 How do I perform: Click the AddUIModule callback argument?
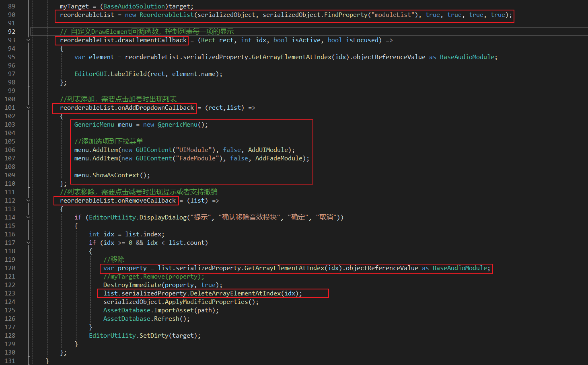268,150
